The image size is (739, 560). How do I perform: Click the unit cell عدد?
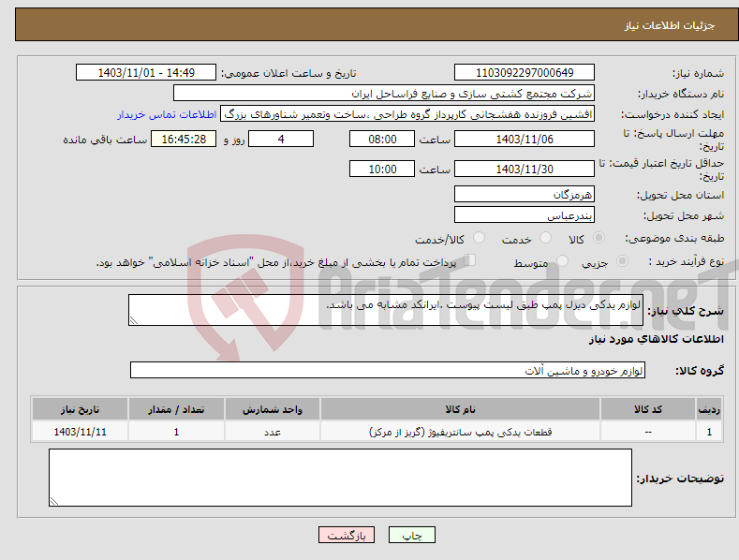coord(273,432)
